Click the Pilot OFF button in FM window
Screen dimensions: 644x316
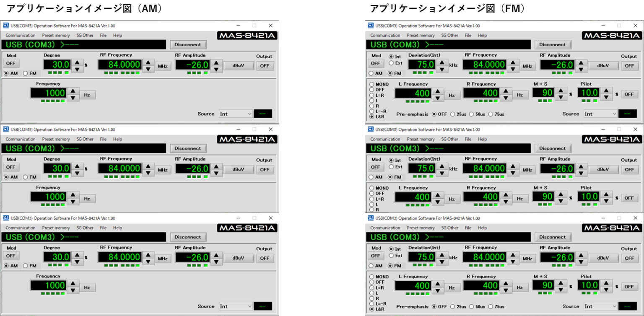click(x=629, y=94)
